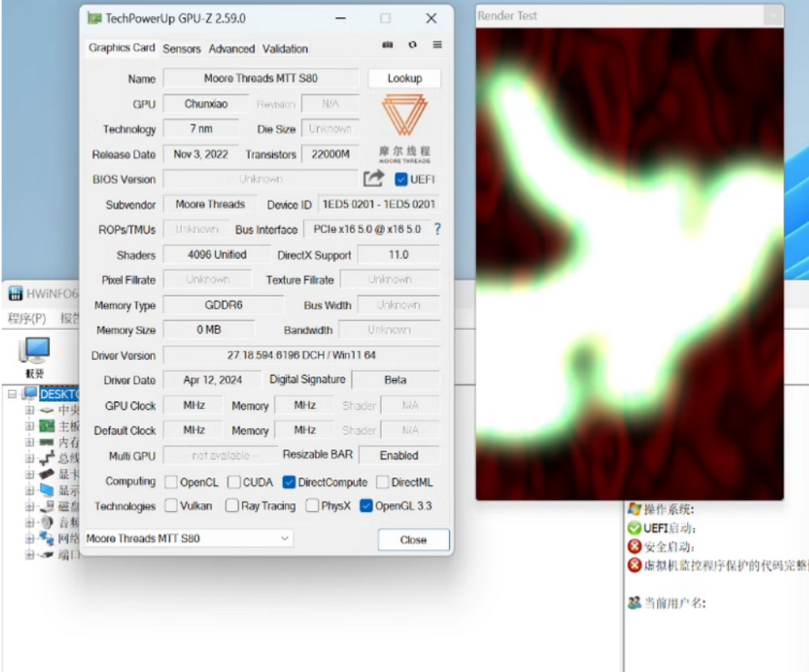Click the Name field showing Moore Threads MTT S80

coord(260,78)
